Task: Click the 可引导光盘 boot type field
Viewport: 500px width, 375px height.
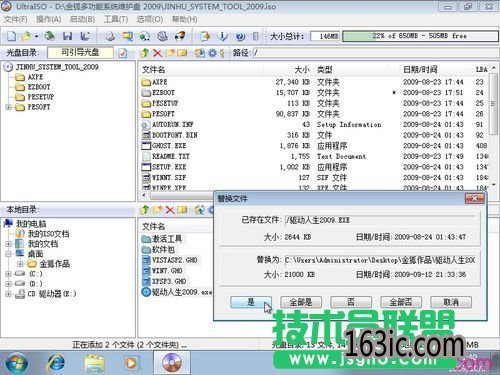Action: point(80,53)
